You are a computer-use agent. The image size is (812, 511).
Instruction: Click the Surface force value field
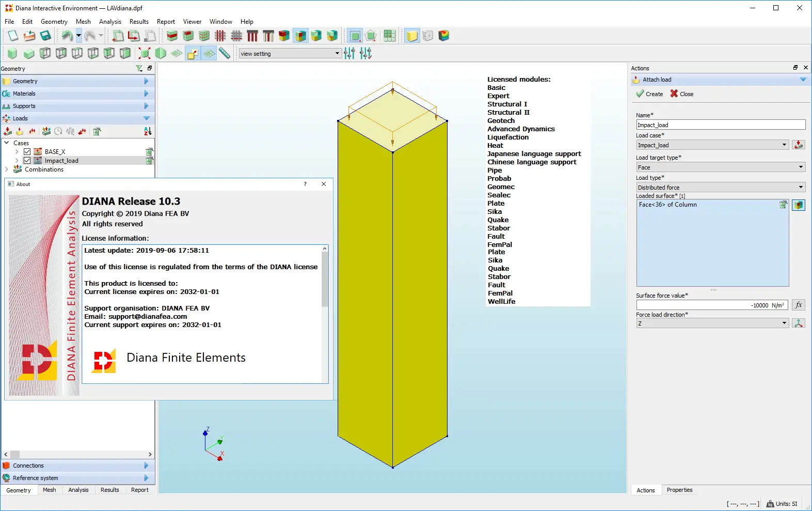coord(712,305)
